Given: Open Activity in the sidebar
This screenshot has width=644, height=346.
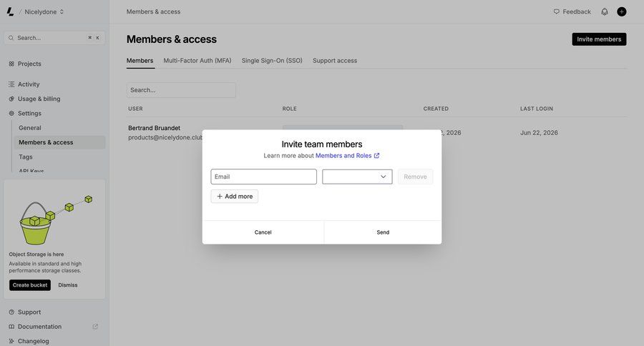Looking at the screenshot, I should tap(29, 84).
